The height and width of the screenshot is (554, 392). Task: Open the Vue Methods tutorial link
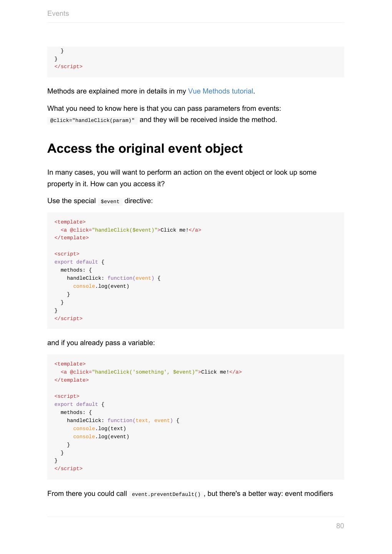[220, 91]
